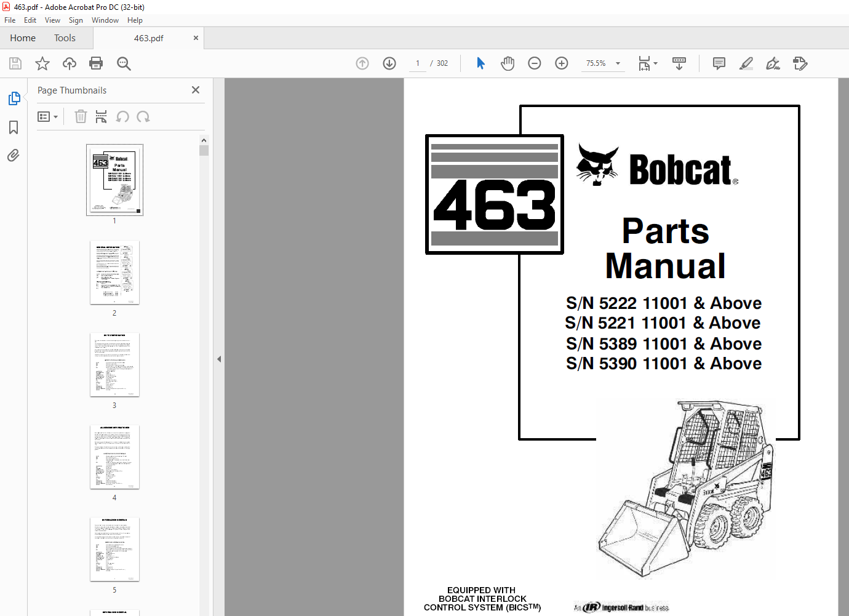Close the Page Thumbnails panel
The height and width of the screenshot is (616, 849).
pos(196,90)
